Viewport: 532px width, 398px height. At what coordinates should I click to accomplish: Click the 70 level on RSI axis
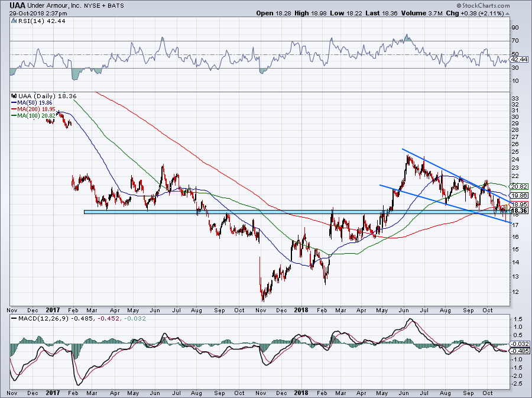515,41
